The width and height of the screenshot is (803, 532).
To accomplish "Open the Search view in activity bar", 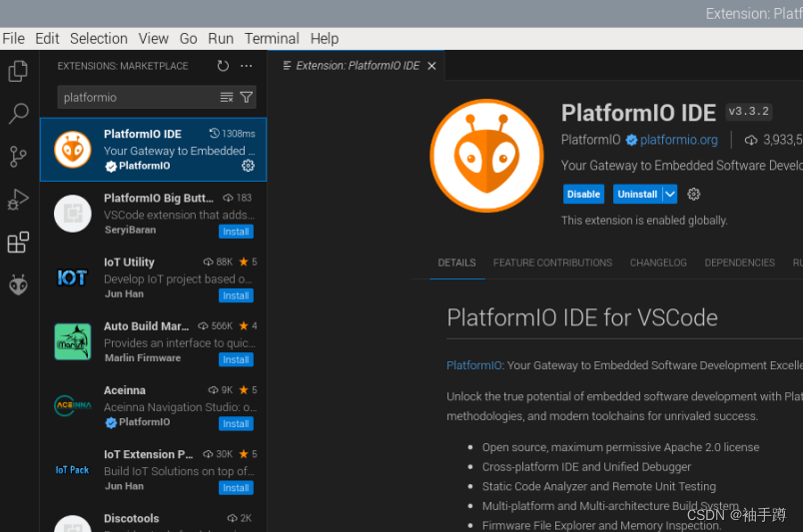I will click(18, 113).
